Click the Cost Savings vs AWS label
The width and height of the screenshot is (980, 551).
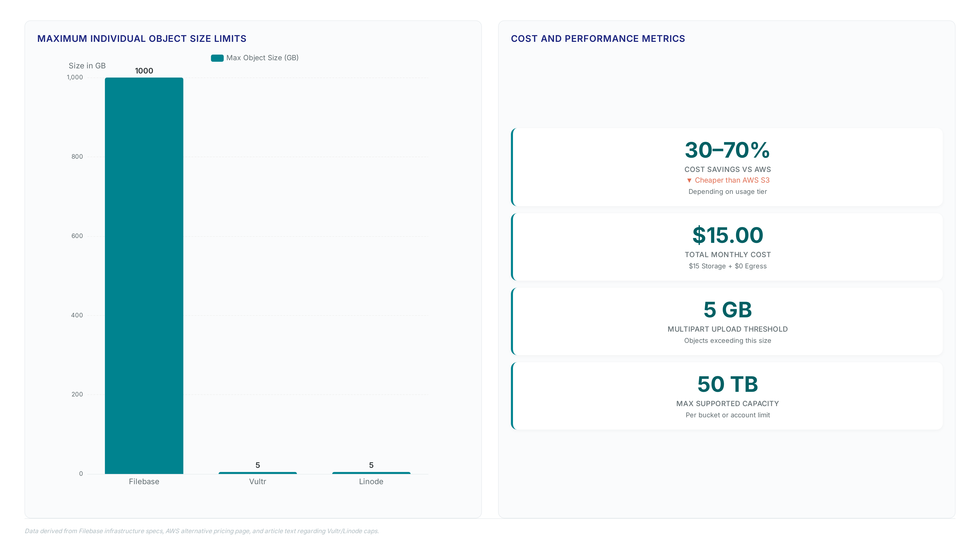(728, 170)
